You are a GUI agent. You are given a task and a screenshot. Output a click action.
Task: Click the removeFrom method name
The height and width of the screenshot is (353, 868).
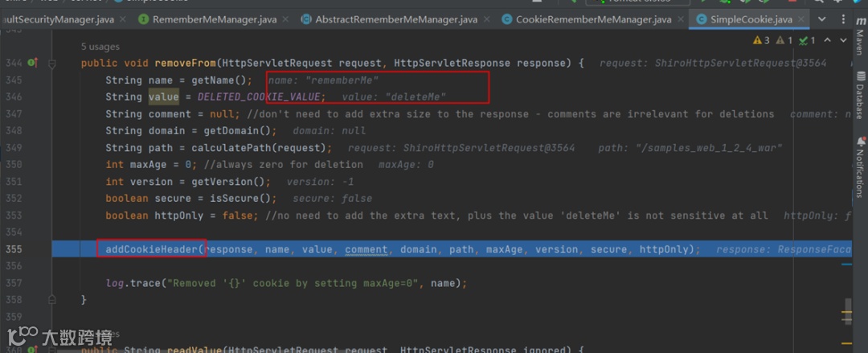click(185, 64)
